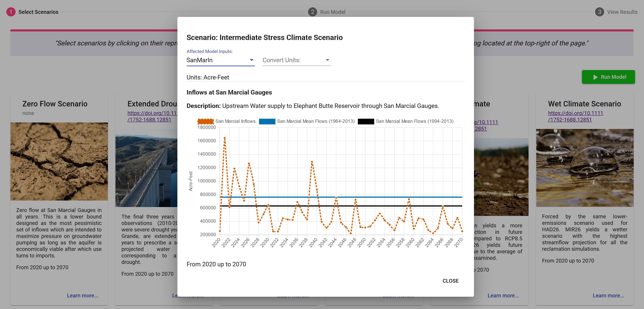Click the Zero Flow Scenario title
Screen dimensions: 644x309
[55, 104]
